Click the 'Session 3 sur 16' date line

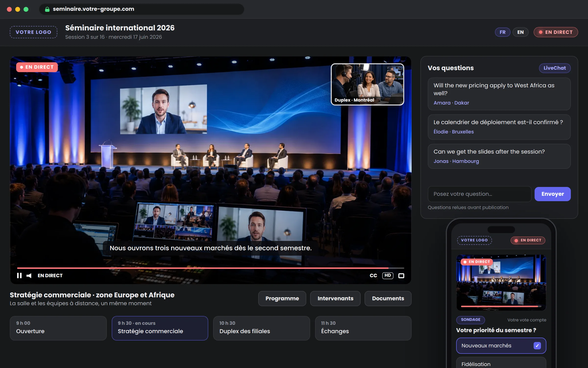pyautogui.click(x=113, y=37)
